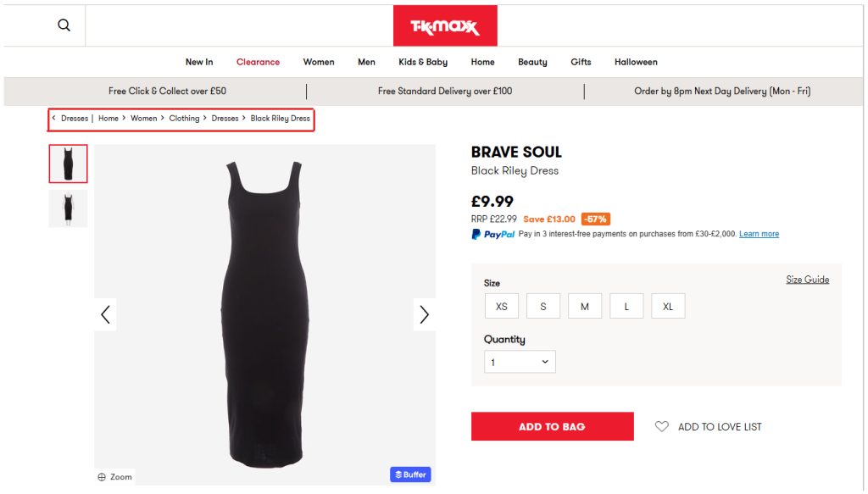Show the next product image arrow
Image resolution: width=868 pixels, height=494 pixels.
pos(425,314)
